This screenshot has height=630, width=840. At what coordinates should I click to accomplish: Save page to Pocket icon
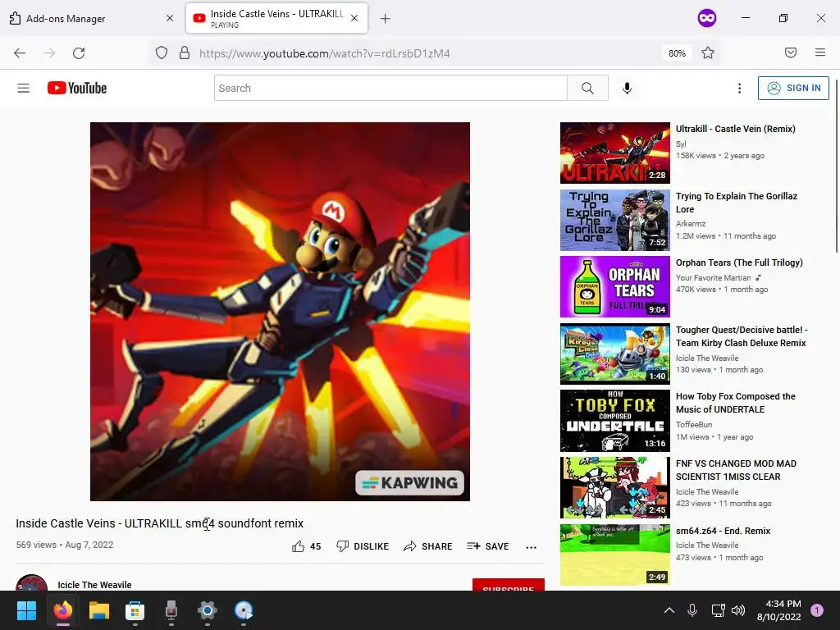(x=790, y=52)
